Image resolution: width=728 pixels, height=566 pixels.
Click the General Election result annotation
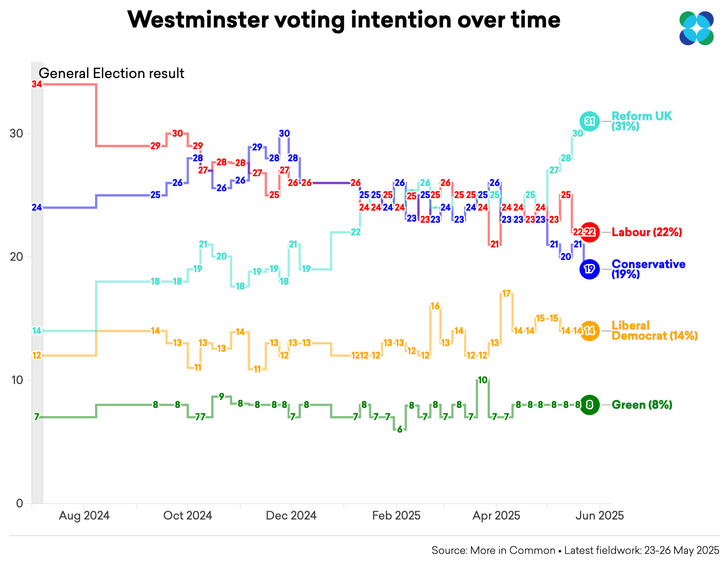coord(111,74)
